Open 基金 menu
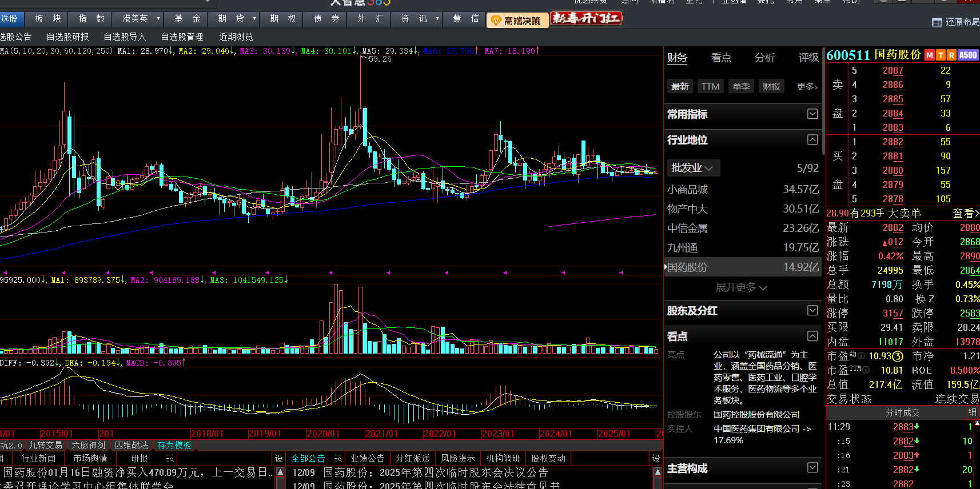This screenshot has width=980, height=489. click(188, 19)
